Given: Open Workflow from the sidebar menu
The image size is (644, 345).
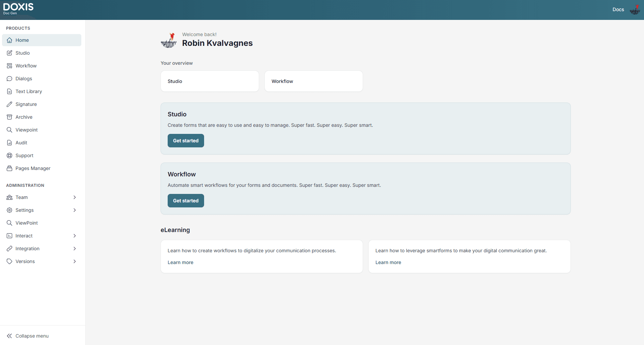Looking at the screenshot, I should pos(26,66).
